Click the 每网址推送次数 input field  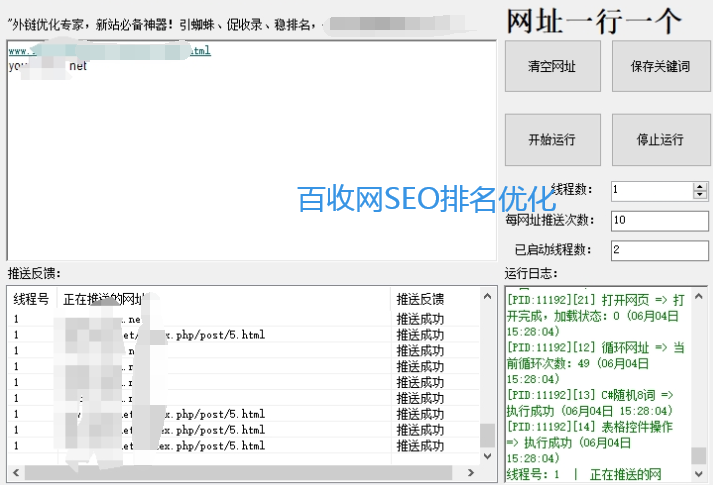click(x=659, y=221)
